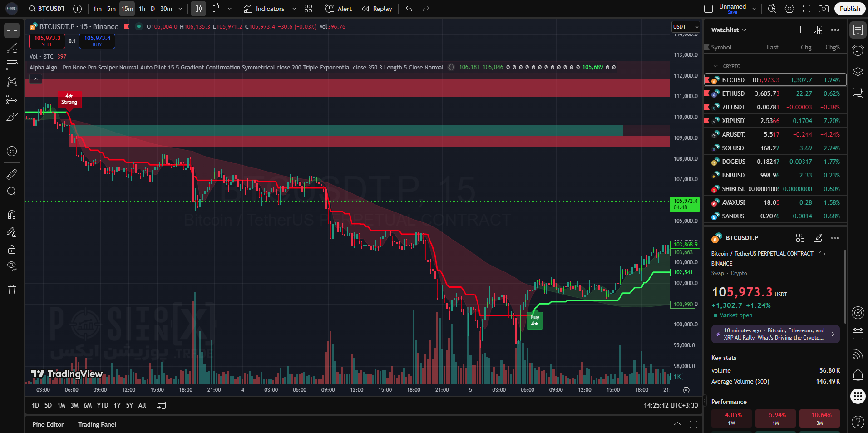
Task: Take a chart snapshot with camera icon
Action: point(824,9)
